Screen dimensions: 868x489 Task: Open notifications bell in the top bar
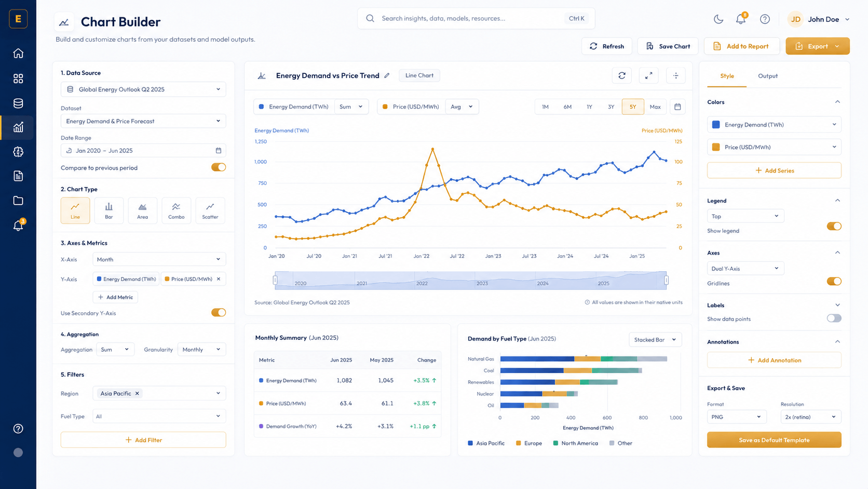[x=741, y=19]
